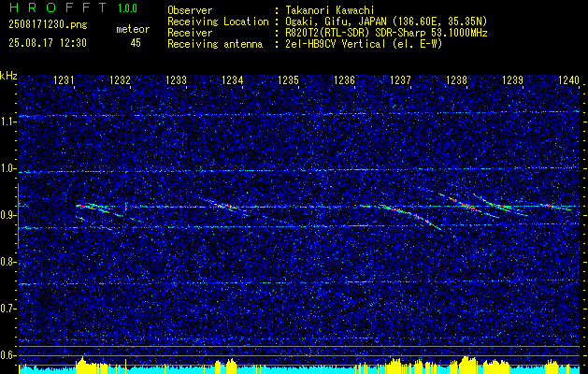Viewport: 588px width, 374px height.
Task: Click the 1231 time marker
Action: click(64, 79)
